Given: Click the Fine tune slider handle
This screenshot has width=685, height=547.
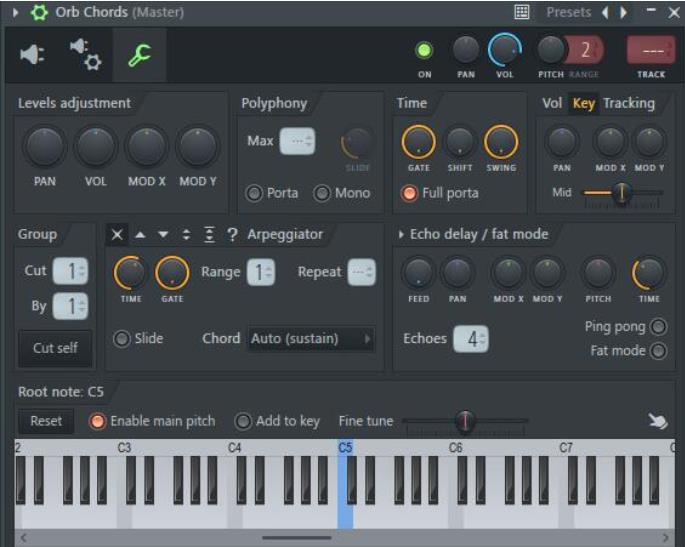Looking at the screenshot, I should pyautogui.click(x=465, y=421).
